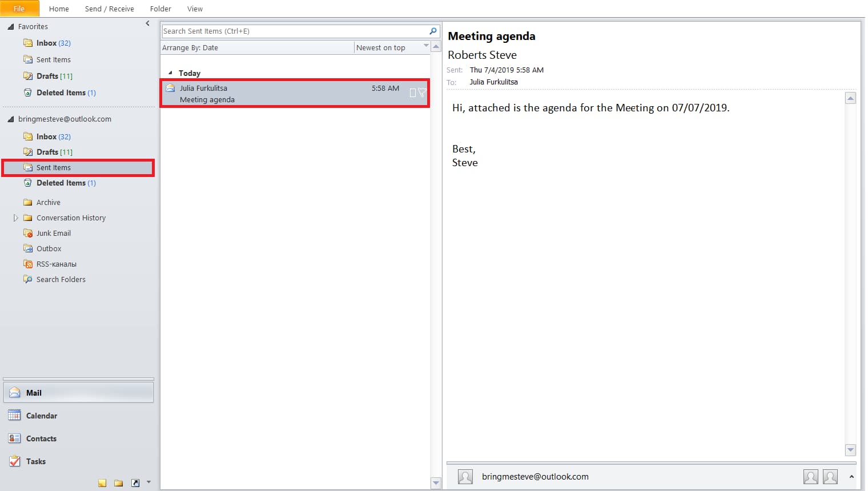Click the Notes icon in the navigation pane

pos(102,483)
